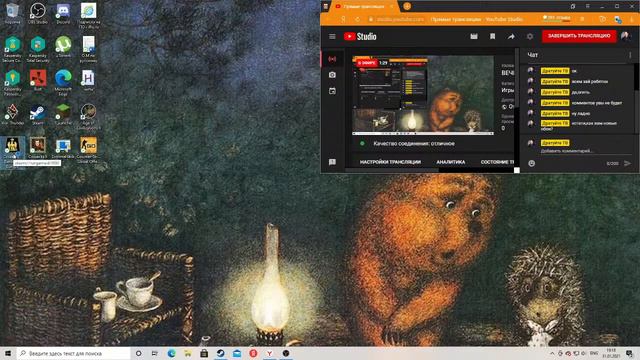This screenshot has width=640, height=360.
Task: Open Counter-Strike Global Offensive shortcut
Action: click(x=89, y=150)
